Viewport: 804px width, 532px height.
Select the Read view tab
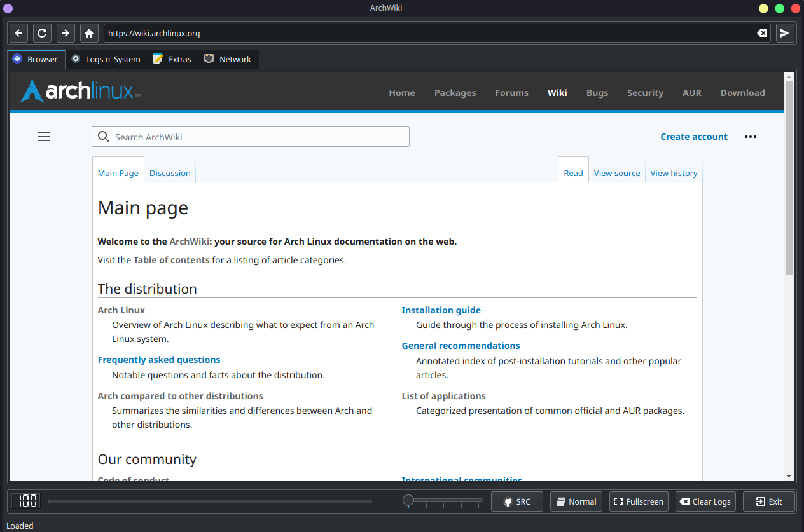click(573, 173)
